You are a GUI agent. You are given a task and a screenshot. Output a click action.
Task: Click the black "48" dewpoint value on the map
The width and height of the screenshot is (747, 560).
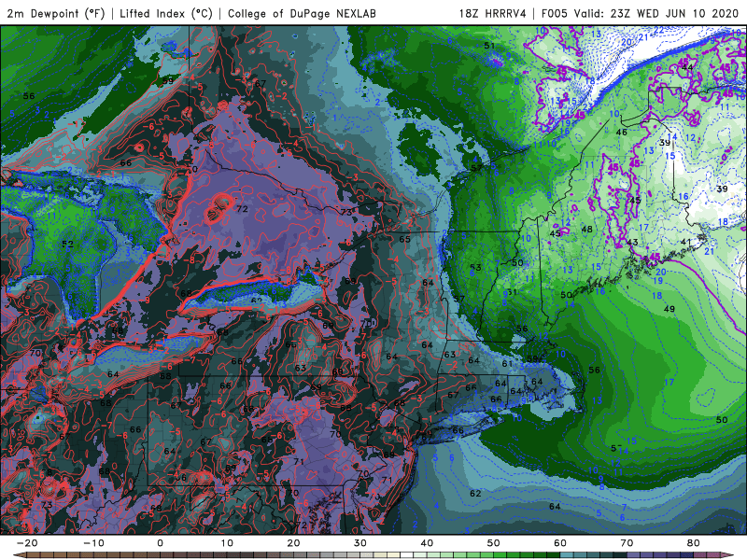point(587,229)
